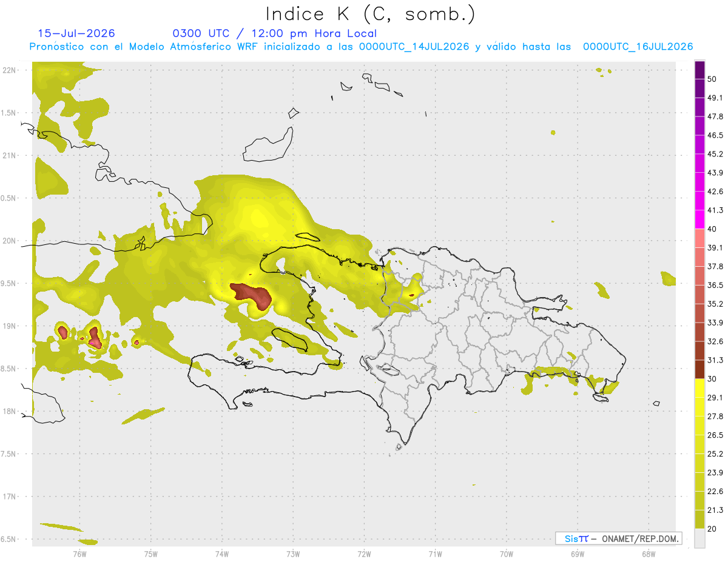Select the colorbar value "43.9"
This screenshot has width=728, height=562.
coord(715,173)
